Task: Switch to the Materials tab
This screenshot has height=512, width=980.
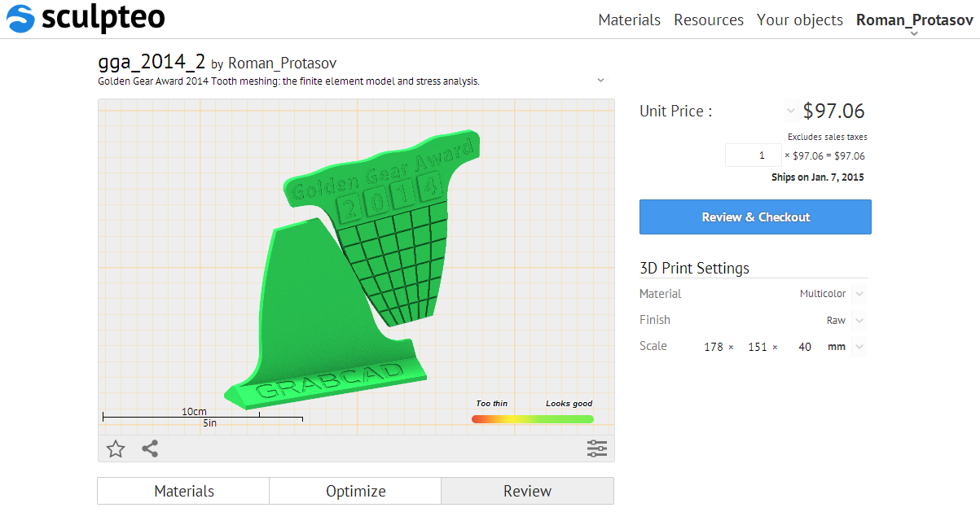Action: pos(183,491)
